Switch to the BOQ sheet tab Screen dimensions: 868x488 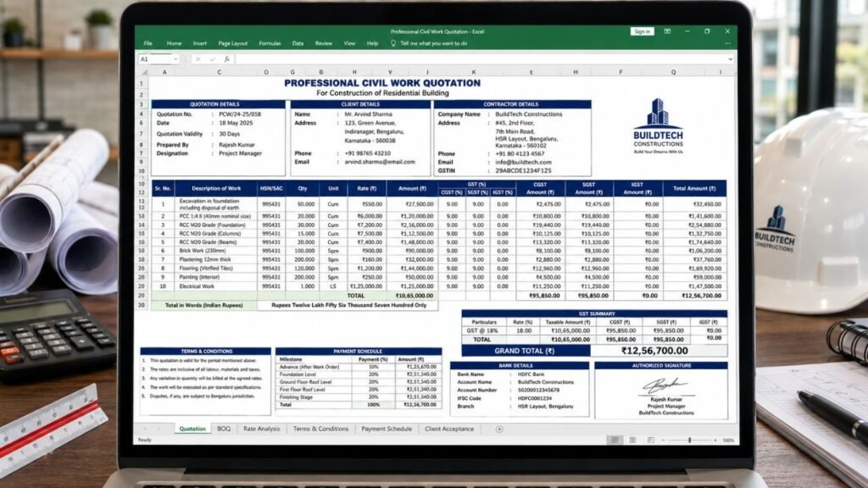[x=224, y=429]
